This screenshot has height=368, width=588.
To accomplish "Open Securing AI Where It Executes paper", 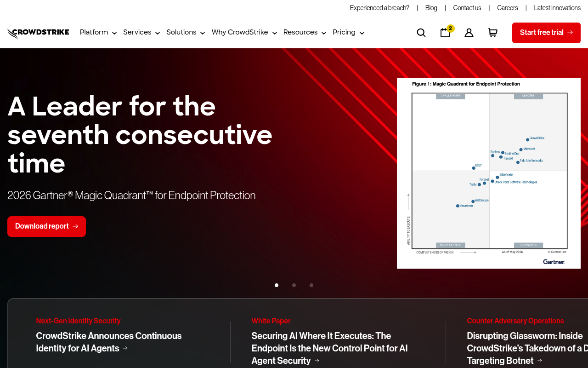I will tap(329, 348).
